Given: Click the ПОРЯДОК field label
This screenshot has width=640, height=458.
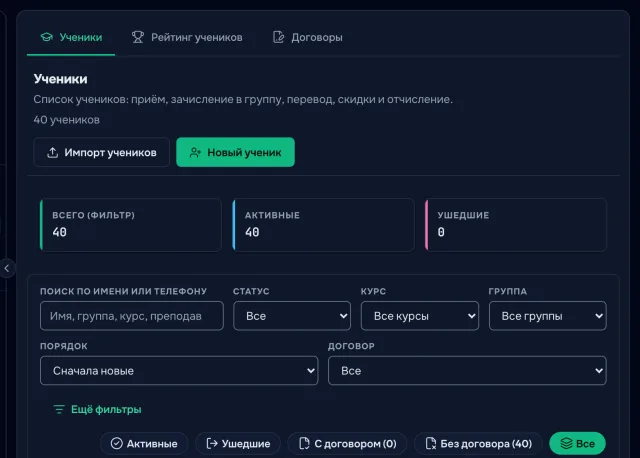Looking at the screenshot, I should point(64,346).
